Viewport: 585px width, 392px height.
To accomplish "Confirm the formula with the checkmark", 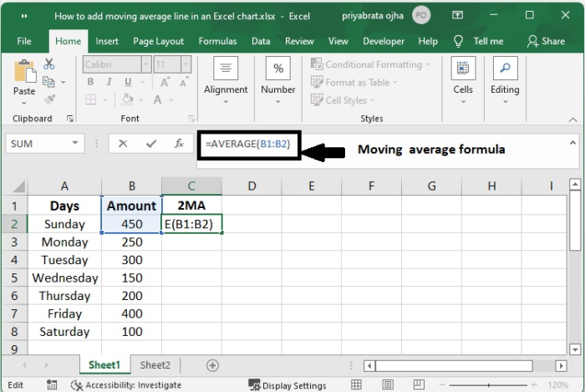I will 150,144.
